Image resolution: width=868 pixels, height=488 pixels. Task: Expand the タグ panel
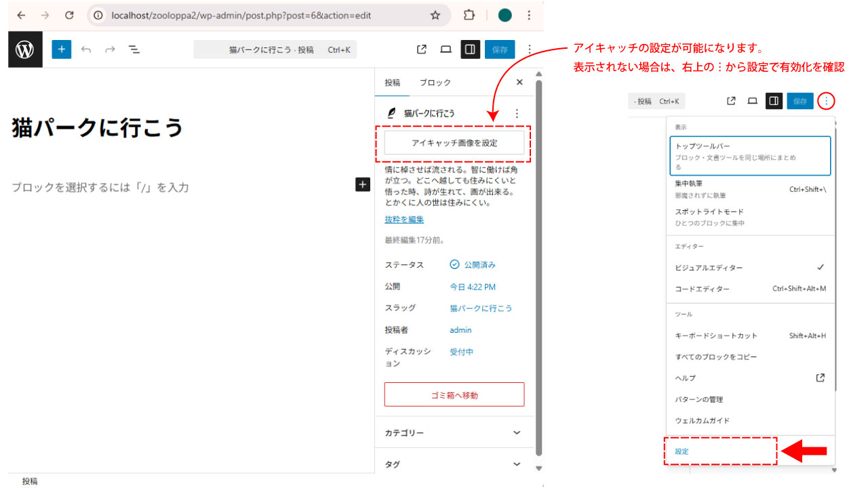pos(454,464)
